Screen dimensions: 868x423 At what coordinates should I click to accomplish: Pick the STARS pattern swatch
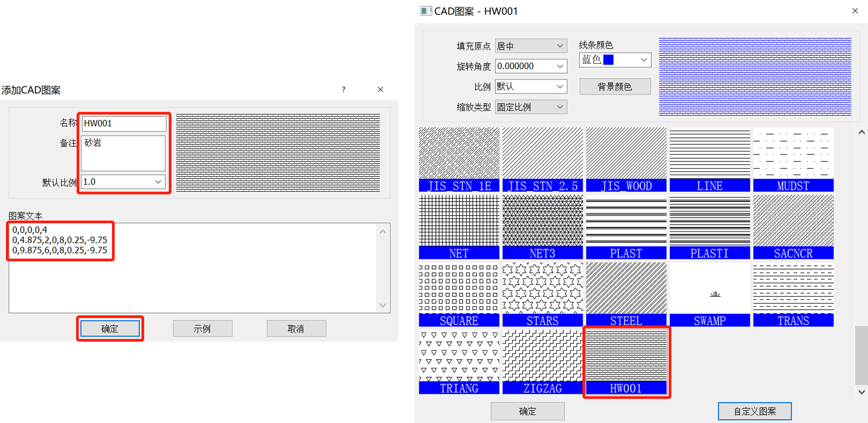coord(542,294)
